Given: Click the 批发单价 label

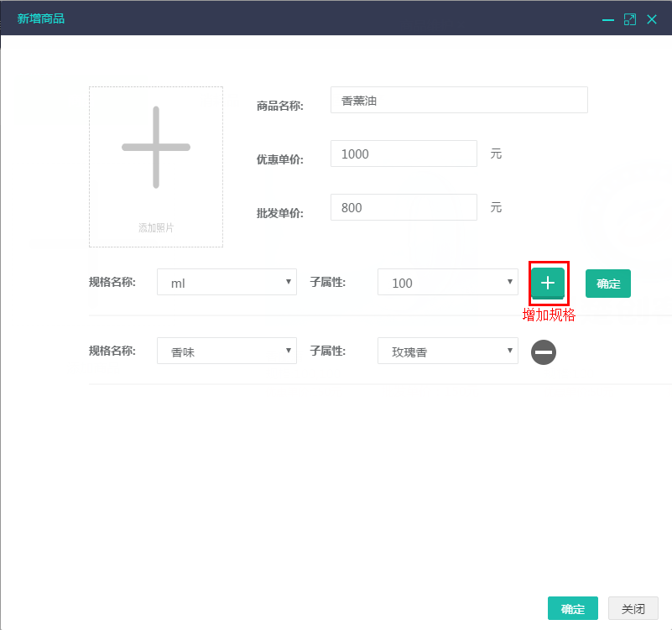Looking at the screenshot, I should [x=280, y=213].
